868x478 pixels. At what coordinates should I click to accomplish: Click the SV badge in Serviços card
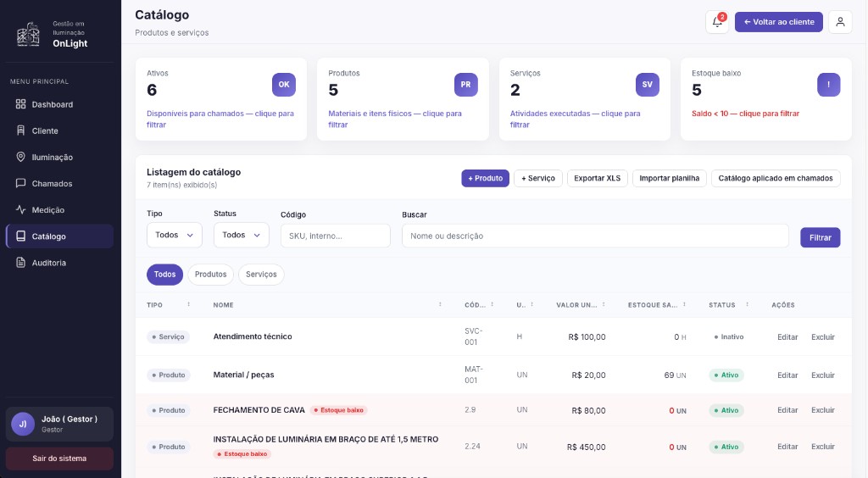647,85
